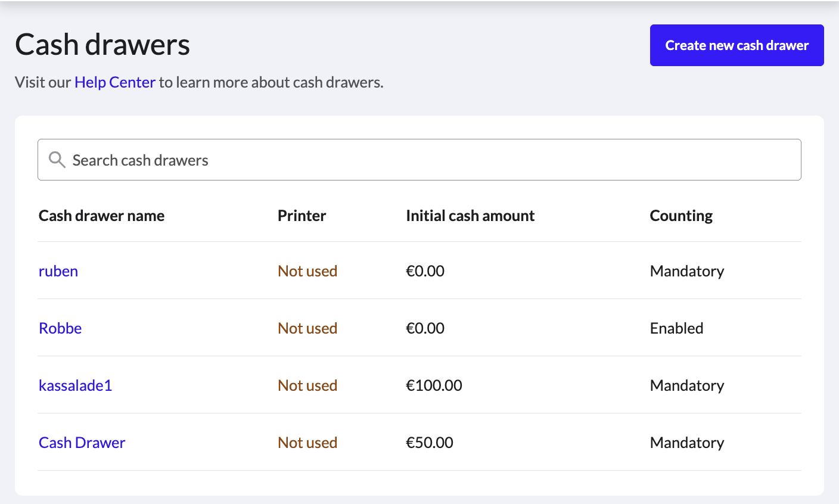
Task: Click the Enabled counting value for Robbe
Action: [676, 328]
